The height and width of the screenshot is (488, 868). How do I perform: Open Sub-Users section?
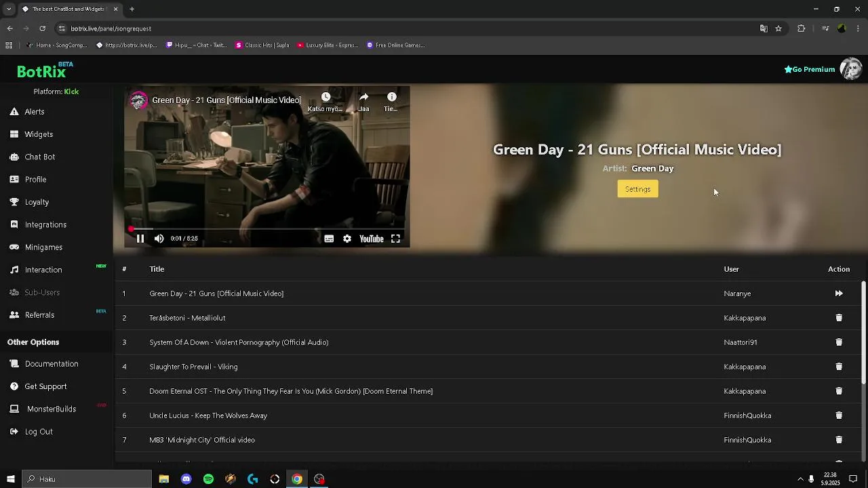click(x=42, y=292)
